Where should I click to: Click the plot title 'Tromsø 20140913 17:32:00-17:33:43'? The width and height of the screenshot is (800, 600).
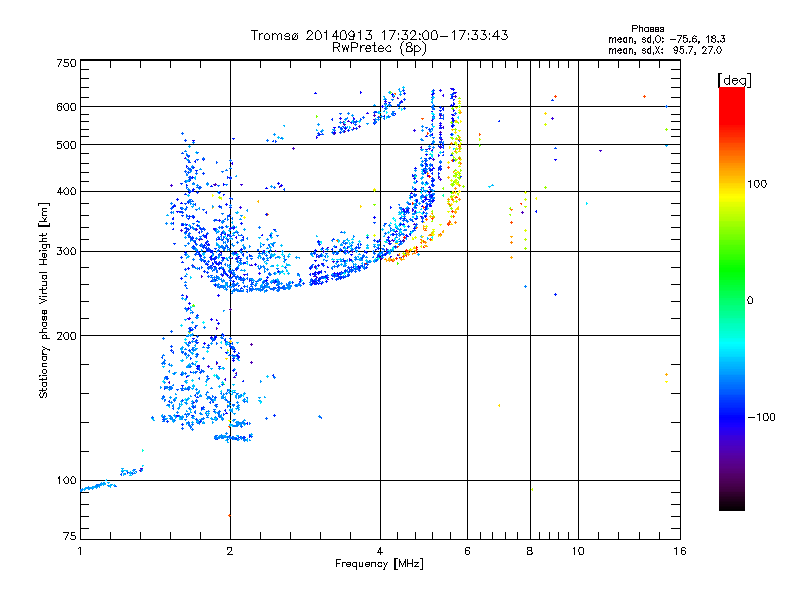tap(379, 35)
